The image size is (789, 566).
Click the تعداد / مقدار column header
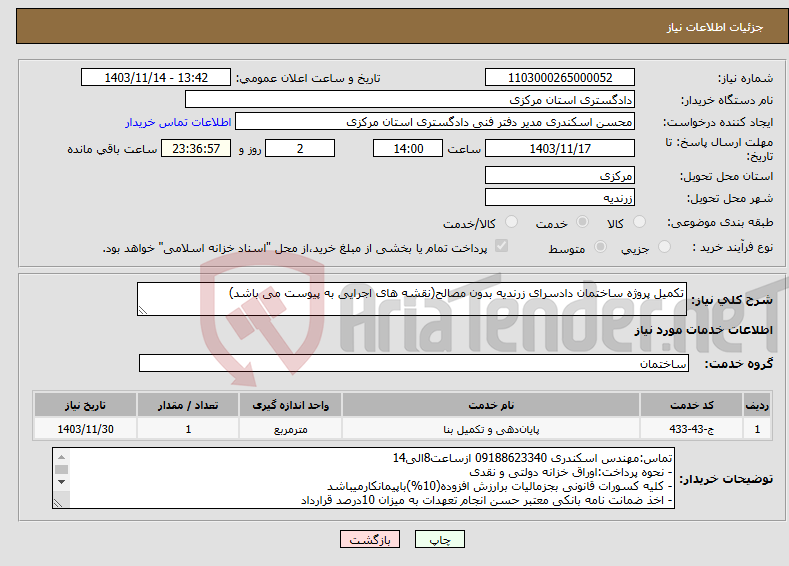pyautogui.click(x=188, y=405)
